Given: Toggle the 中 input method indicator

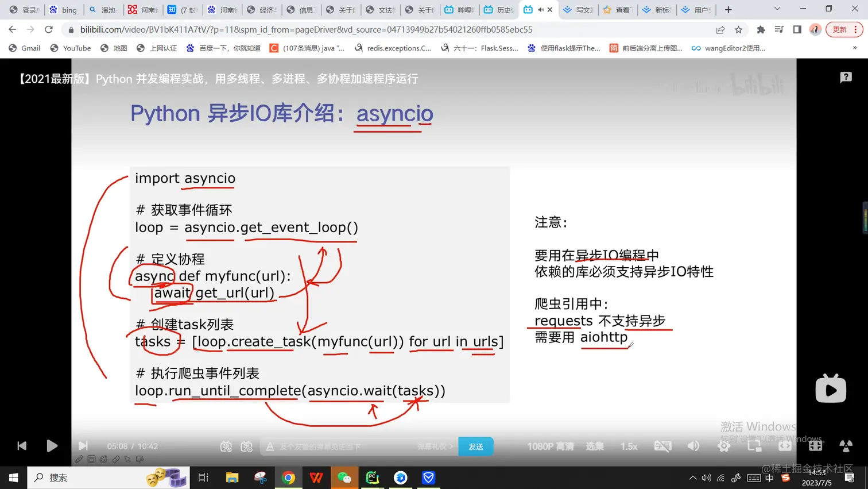Looking at the screenshot, I should [770, 478].
